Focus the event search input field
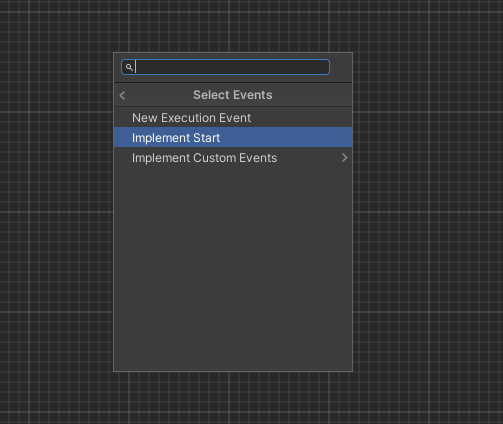The image size is (503, 424). [x=226, y=67]
